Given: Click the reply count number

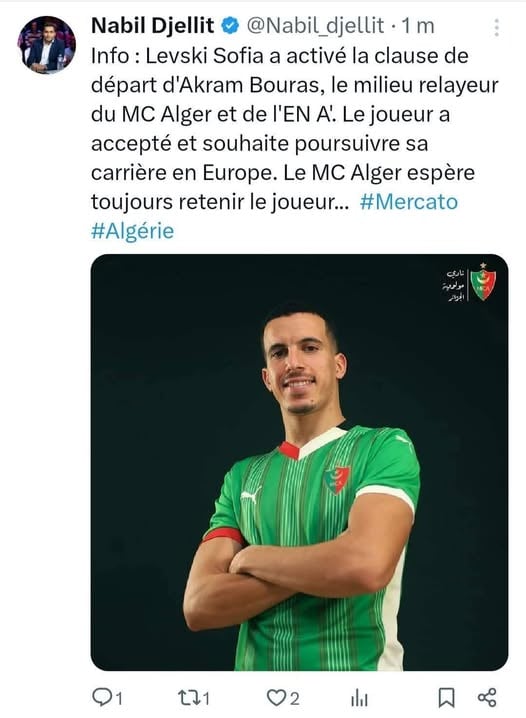Looking at the screenshot, I should pos(118,699).
